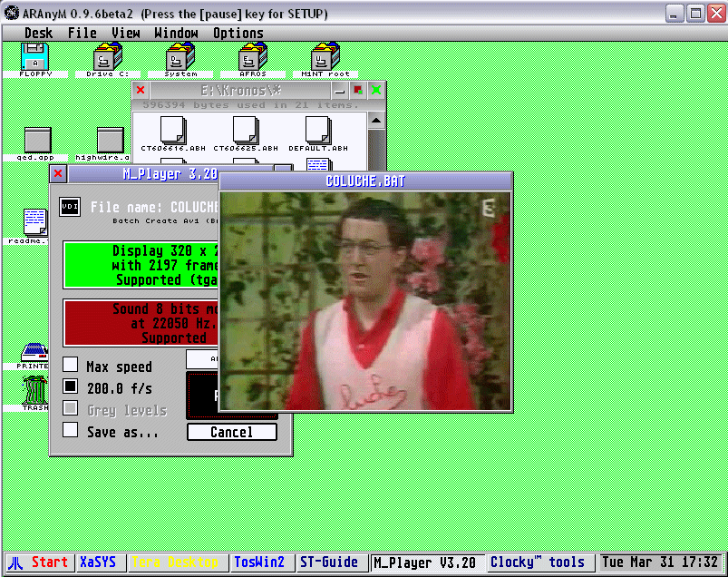Screen dimensions: 728x577
Task: Toggle the 200.0 f/s checkbox
Action: (70, 386)
